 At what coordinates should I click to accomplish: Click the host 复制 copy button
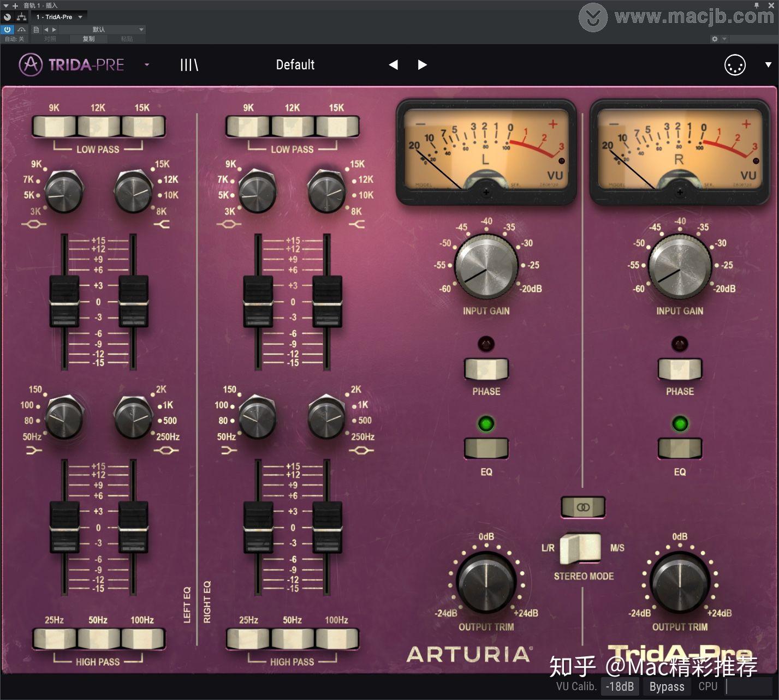click(88, 39)
